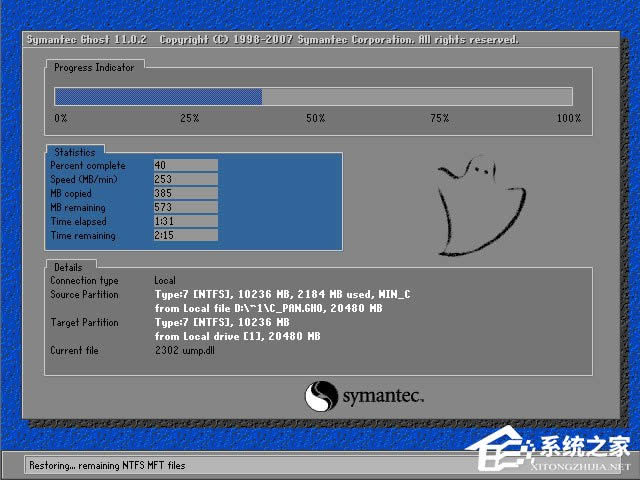The width and height of the screenshot is (640, 480).
Task: Click the Time elapsed label
Action: click(78, 221)
